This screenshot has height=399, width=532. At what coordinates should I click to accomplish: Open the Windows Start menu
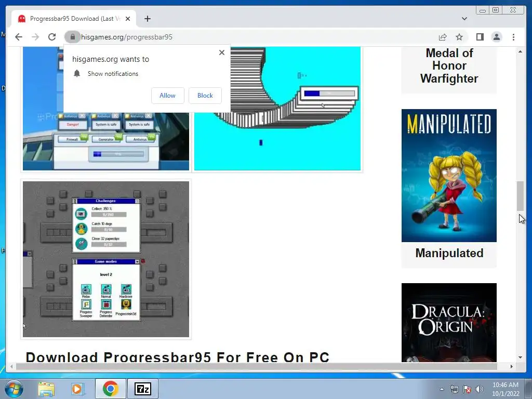[14, 389]
